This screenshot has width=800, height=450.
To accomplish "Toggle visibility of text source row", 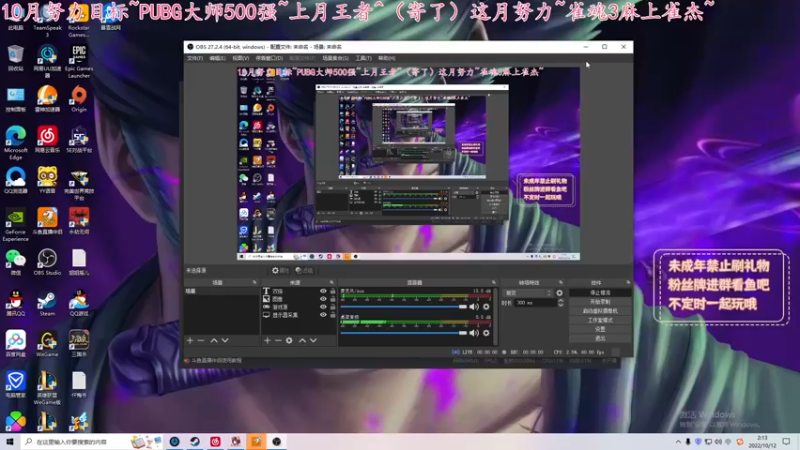I will (323, 291).
